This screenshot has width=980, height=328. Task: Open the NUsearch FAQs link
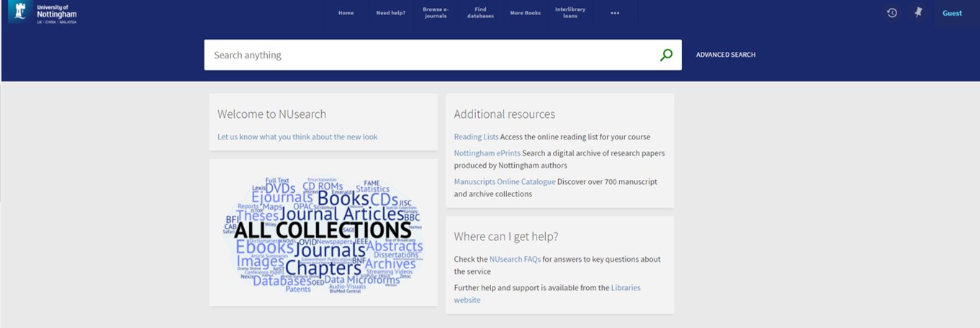click(514, 259)
